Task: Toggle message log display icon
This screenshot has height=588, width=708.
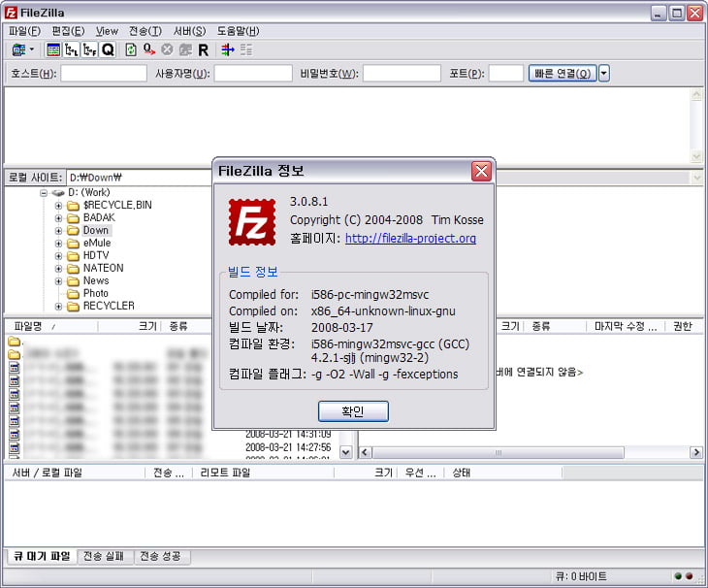Action: [53, 49]
